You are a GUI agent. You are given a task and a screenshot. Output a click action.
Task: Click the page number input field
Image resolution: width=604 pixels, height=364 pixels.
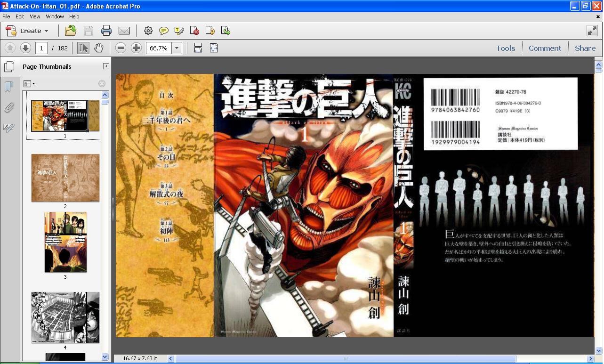(x=41, y=48)
